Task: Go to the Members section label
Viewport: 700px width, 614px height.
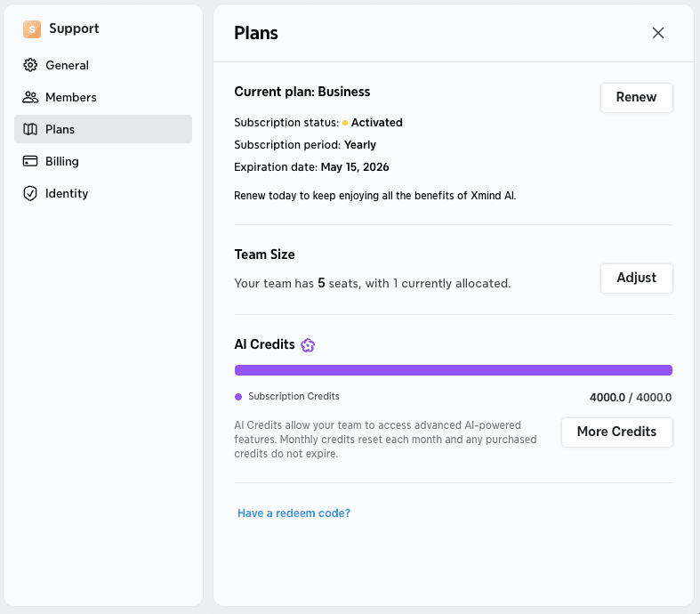Action: point(71,97)
